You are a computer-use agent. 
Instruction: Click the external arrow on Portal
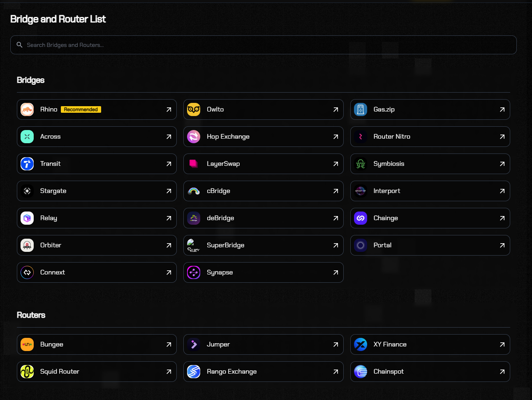[x=502, y=245]
